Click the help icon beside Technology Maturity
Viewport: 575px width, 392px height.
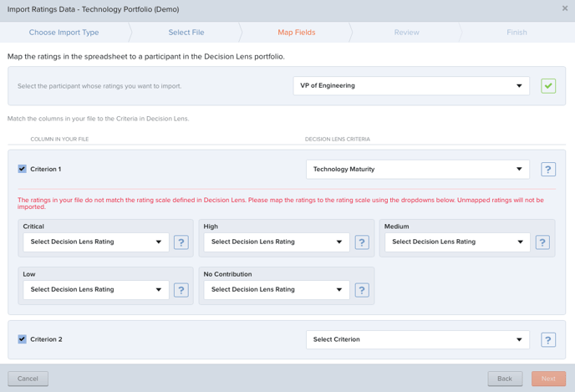[547, 170]
